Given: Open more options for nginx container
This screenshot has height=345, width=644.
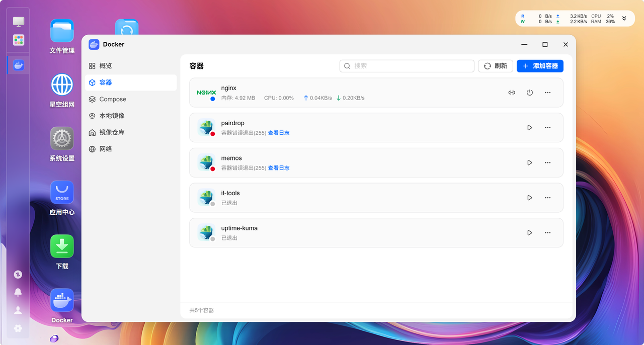Looking at the screenshot, I should click(548, 93).
